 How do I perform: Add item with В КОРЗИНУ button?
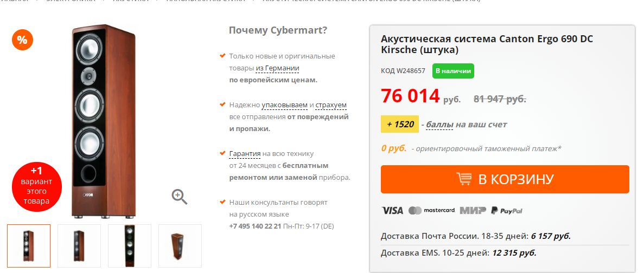click(x=505, y=179)
